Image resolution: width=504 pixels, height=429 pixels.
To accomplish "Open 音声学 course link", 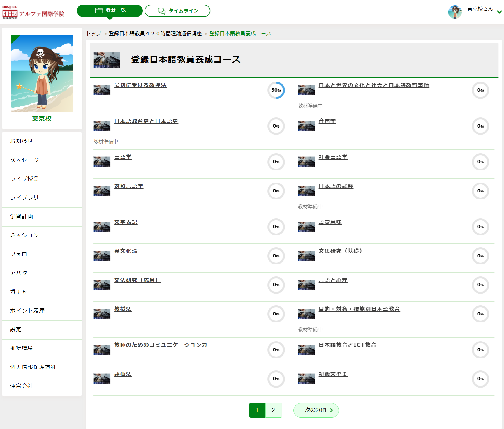I will click(x=327, y=121).
